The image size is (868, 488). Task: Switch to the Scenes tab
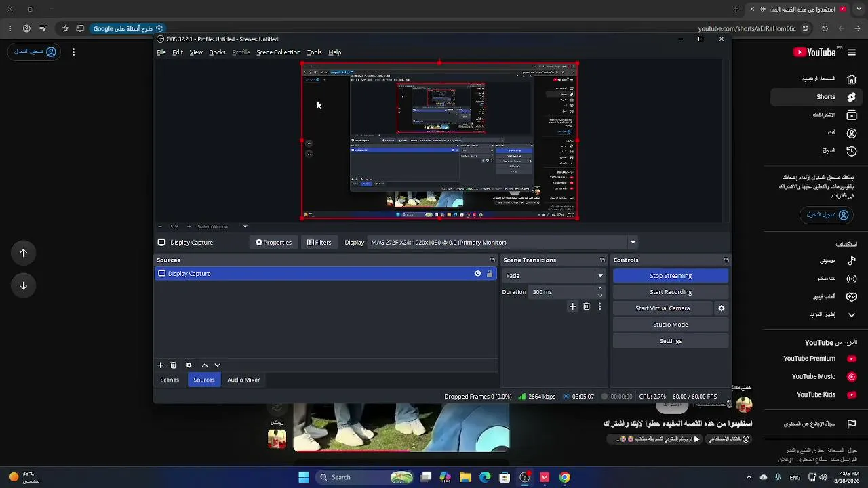(x=170, y=380)
